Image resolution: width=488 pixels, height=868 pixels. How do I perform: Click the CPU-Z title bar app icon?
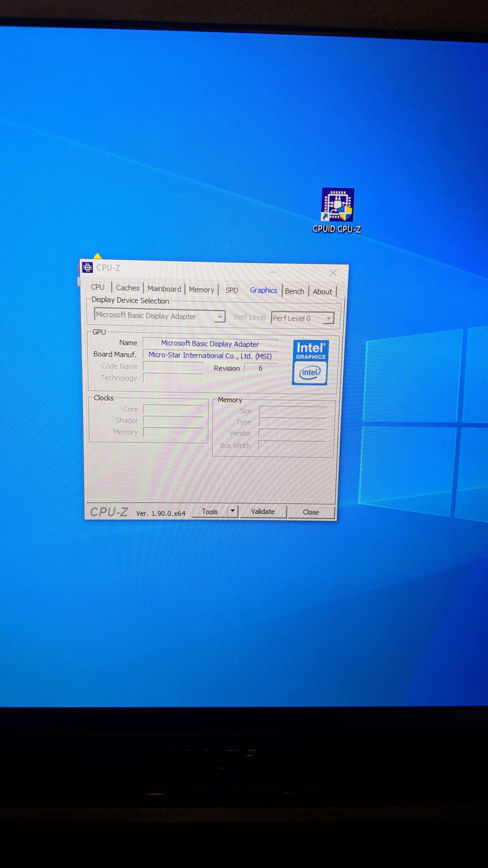tap(88, 267)
